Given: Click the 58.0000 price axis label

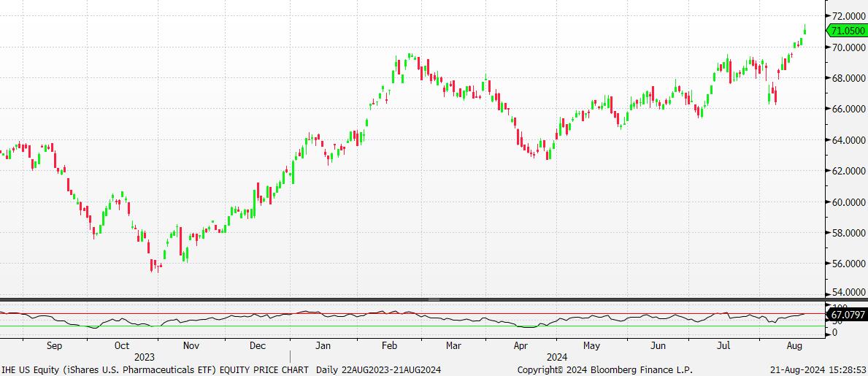Looking at the screenshot, I should tap(848, 233).
